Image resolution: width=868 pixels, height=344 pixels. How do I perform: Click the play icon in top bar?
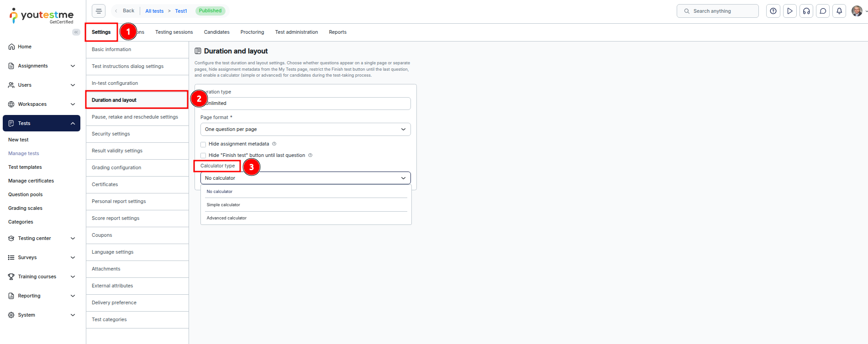click(x=789, y=11)
